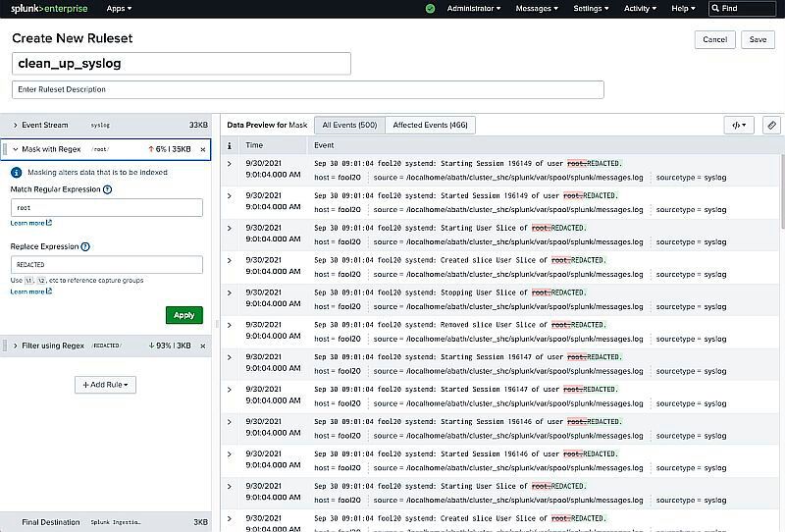Click the ruleset name field clean_up_syslog
This screenshot has height=532, width=785.
point(182,64)
